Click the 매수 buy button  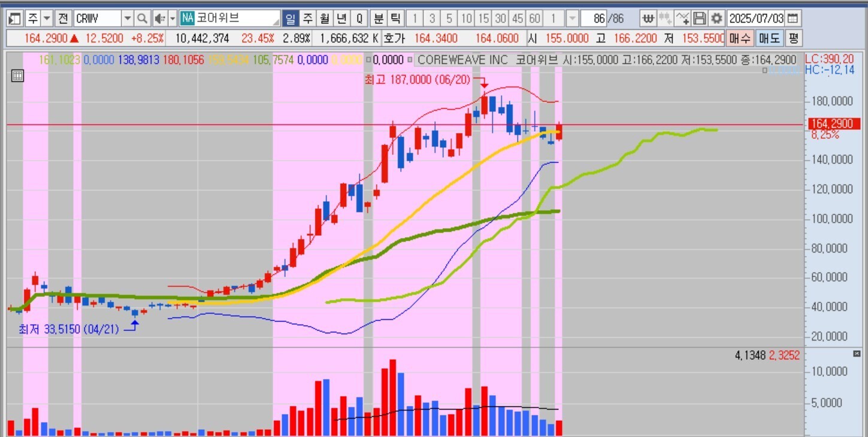[740, 39]
